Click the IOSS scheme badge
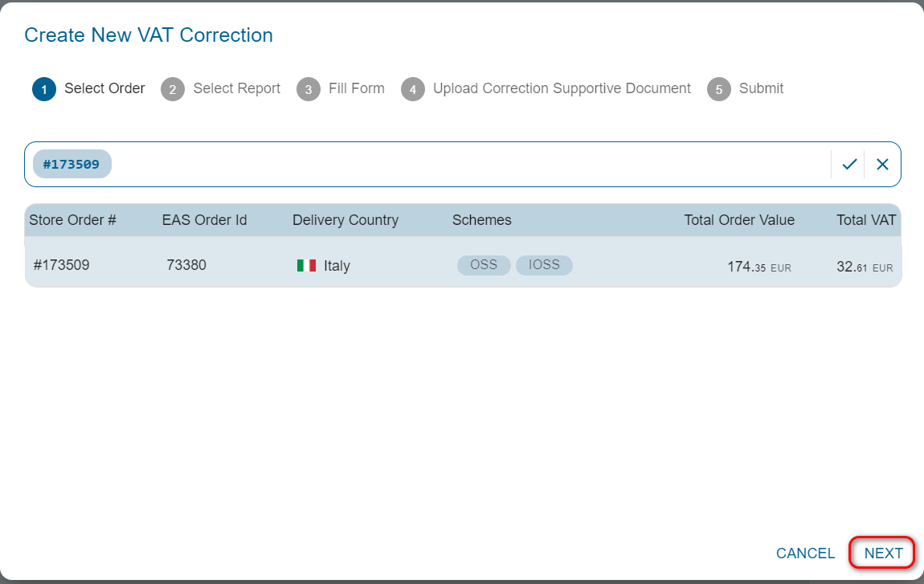Viewport: 924px width, 584px height. pyautogui.click(x=544, y=265)
